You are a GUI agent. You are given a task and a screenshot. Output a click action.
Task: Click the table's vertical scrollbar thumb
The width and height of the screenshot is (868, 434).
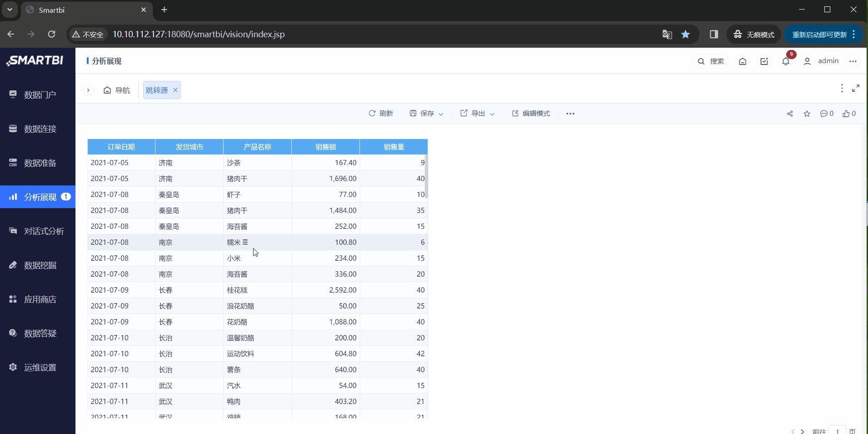(x=426, y=176)
